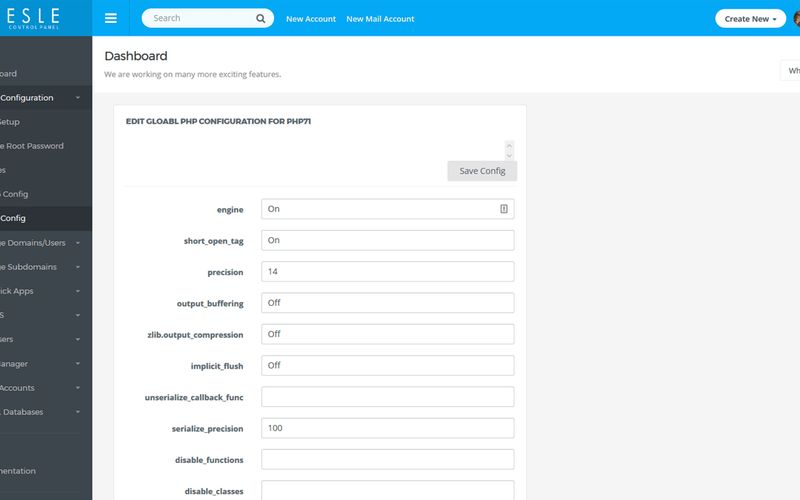
Task: Open the Root Password sidebar item
Action: (x=32, y=146)
